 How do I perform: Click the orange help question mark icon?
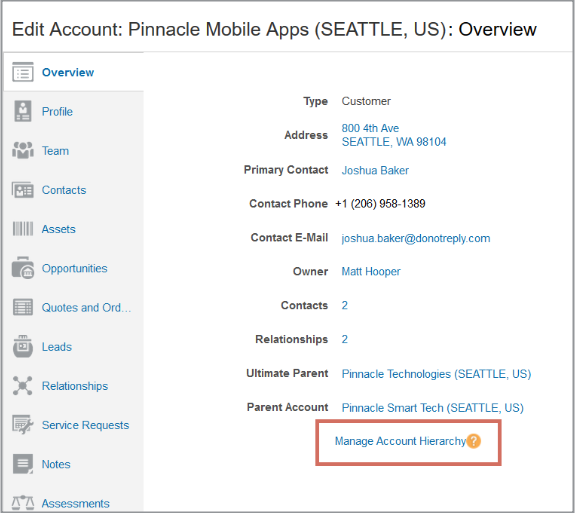(x=473, y=441)
